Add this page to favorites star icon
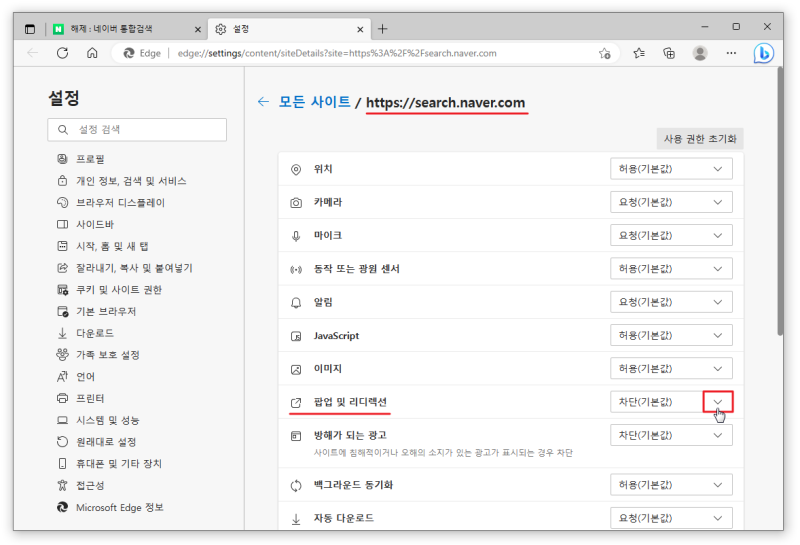 pyautogui.click(x=605, y=53)
